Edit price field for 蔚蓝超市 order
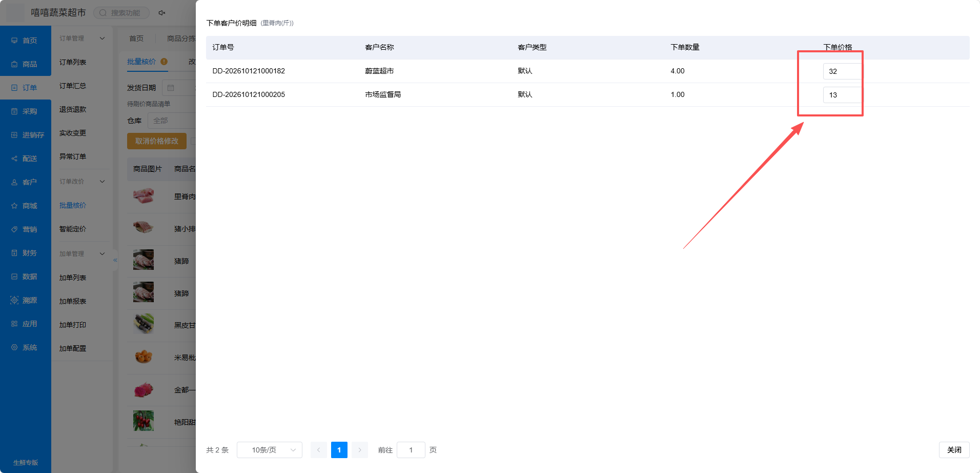980x473 pixels. (842, 71)
